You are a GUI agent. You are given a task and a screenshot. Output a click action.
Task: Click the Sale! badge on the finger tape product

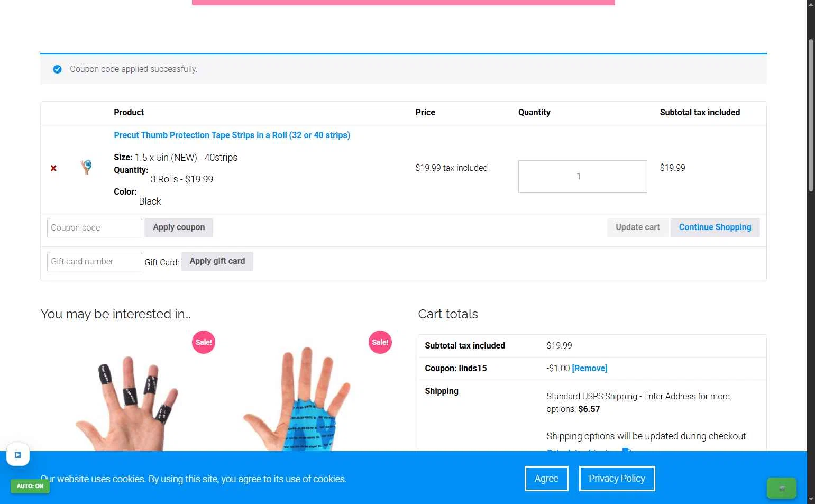tap(204, 342)
